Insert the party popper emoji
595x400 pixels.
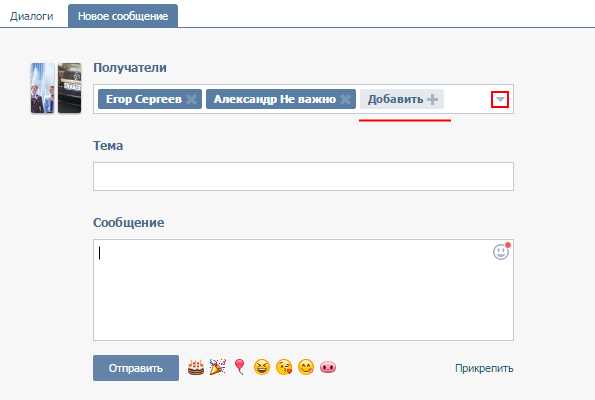point(217,367)
